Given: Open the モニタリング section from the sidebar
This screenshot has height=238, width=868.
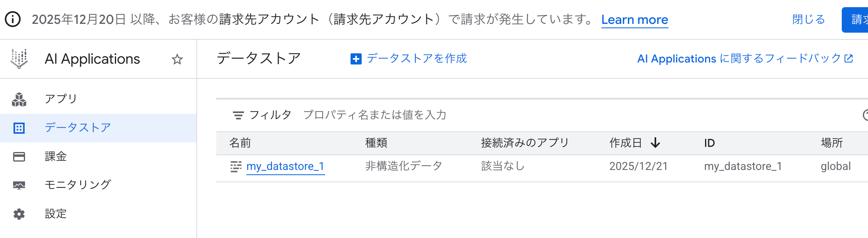Looking at the screenshot, I should (78, 185).
